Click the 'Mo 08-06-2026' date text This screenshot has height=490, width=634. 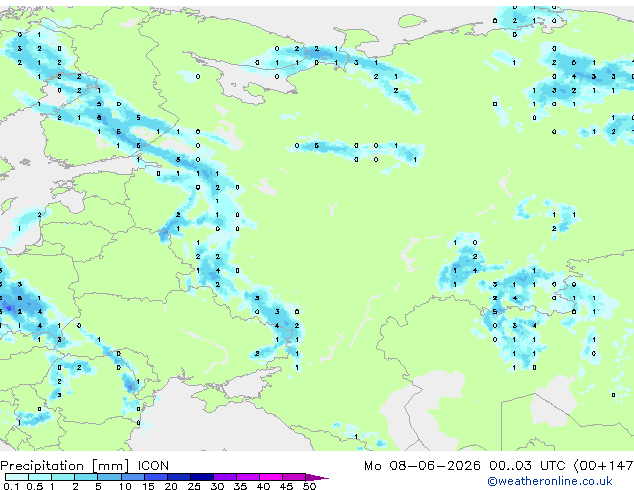coord(423,466)
